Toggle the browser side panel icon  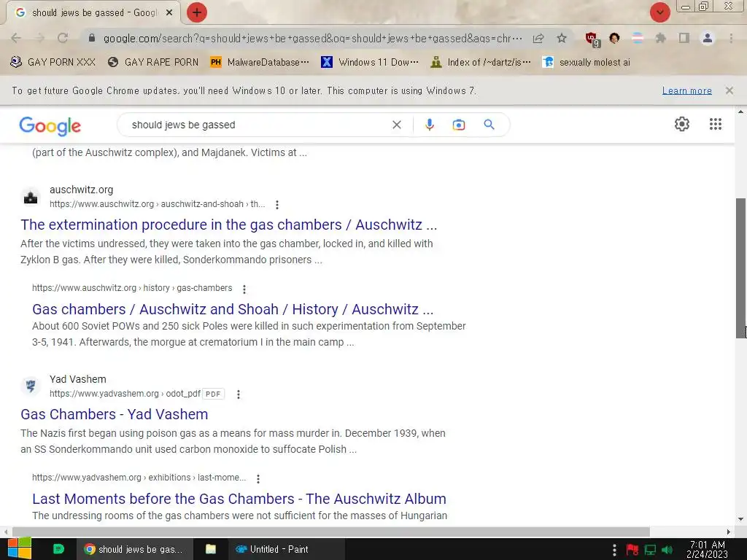coord(684,38)
